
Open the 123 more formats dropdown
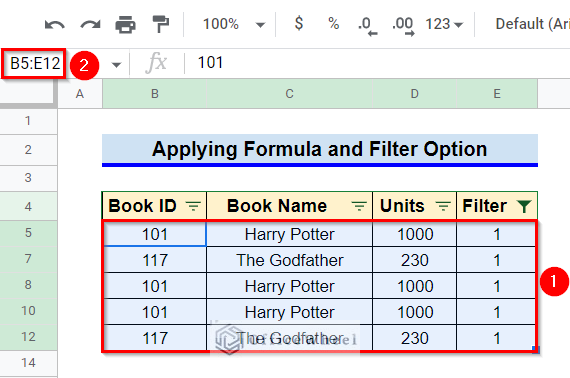(444, 24)
